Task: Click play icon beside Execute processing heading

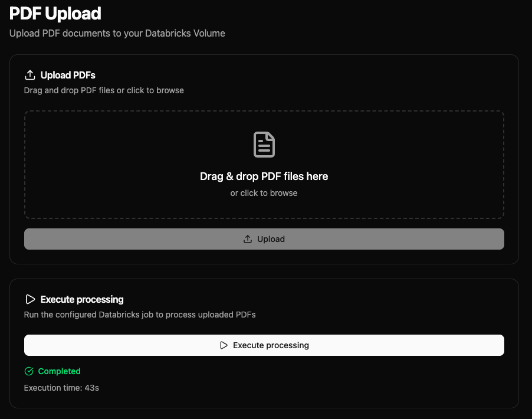Action: point(30,299)
